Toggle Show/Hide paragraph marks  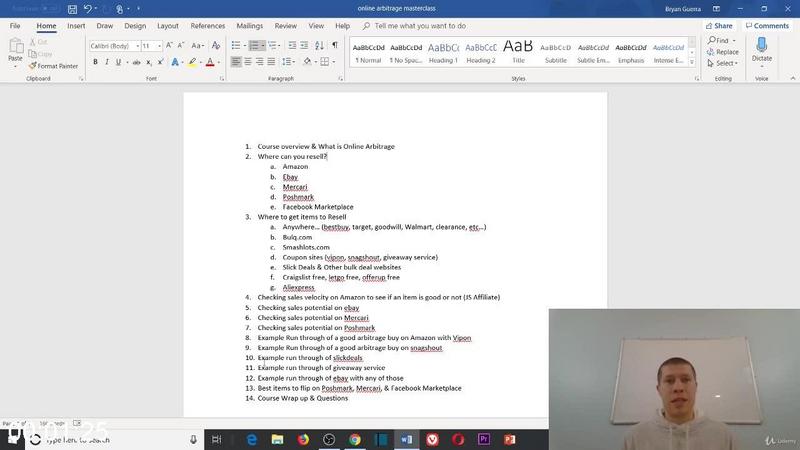pyautogui.click(x=335, y=45)
